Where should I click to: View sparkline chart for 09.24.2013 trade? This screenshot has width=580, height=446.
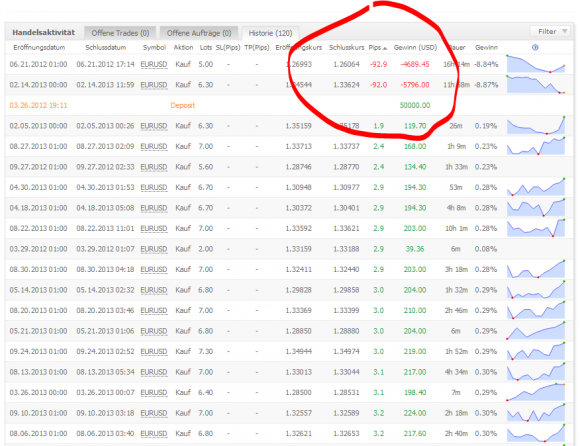[x=536, y=351]
